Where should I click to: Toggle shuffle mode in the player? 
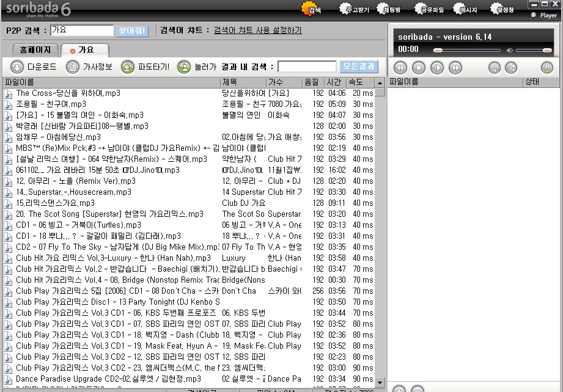(x=511, y=68)
